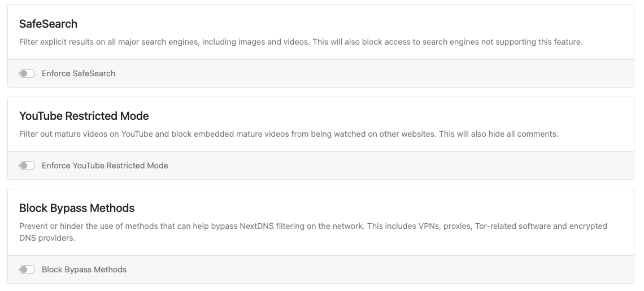Toggle the Block Bypass Methods switch on

click(x=27, y=270)
